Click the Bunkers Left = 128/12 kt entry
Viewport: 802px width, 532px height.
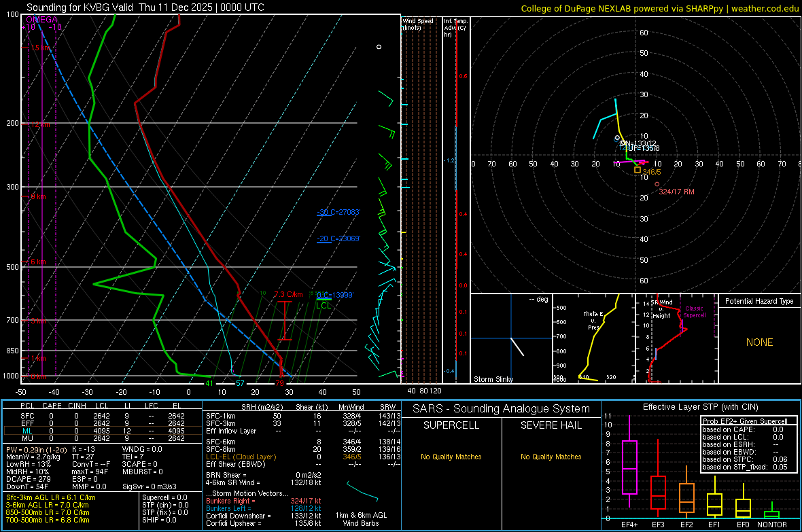point(264,508)
